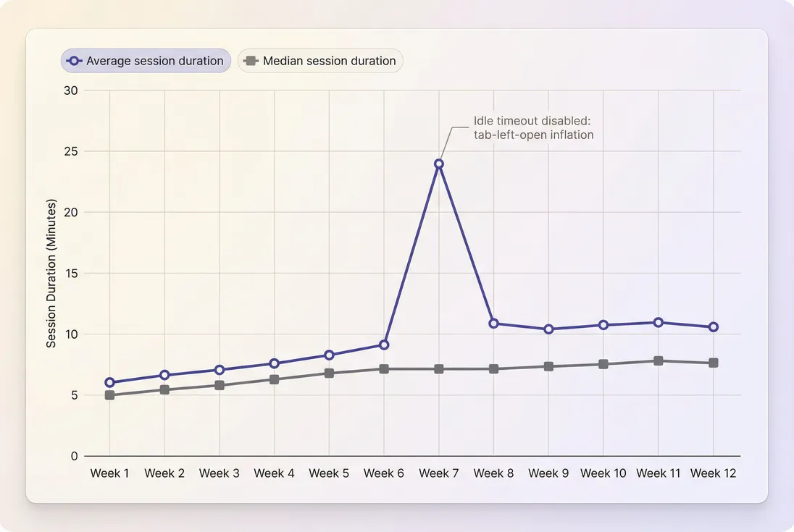Click the 'Idle timeout disabled' annotation text

pyautogui.click(x=533, y=127)
